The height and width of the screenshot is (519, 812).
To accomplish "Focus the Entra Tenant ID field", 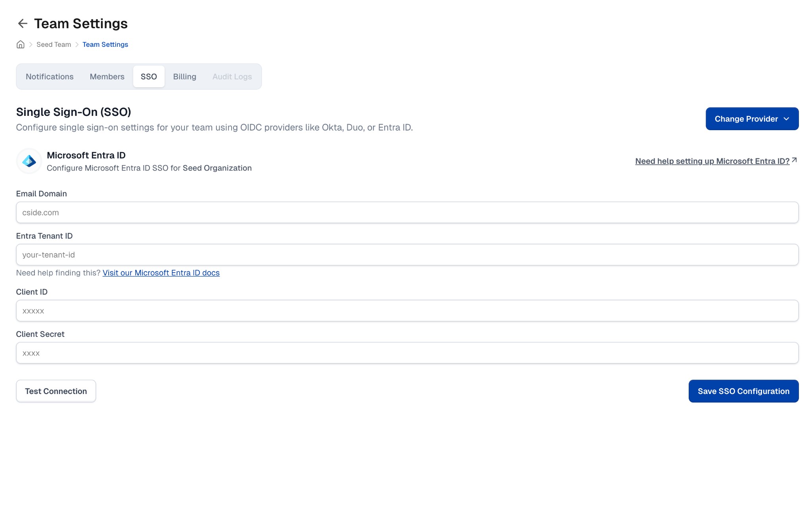I will tap(407, 254).
